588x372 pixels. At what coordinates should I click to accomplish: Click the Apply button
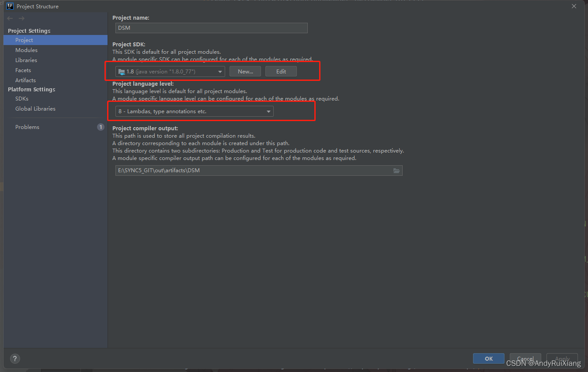pos(562,358)
